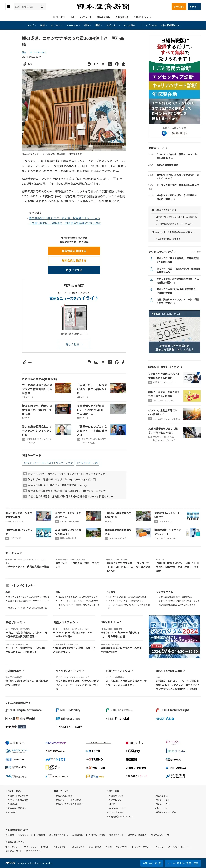Image resolution: width=206 pixels, height=868 pixels.
Task: Open the 日経BOOKPLUS logo link
Action: (136, 776)
